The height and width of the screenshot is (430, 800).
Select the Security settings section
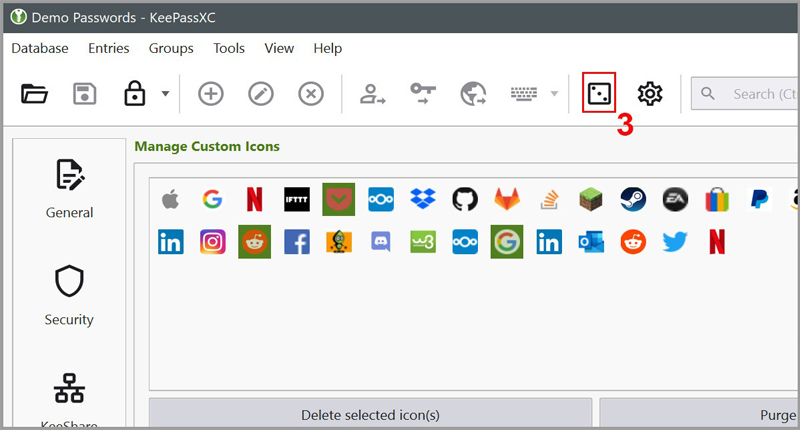click(69, 296)
